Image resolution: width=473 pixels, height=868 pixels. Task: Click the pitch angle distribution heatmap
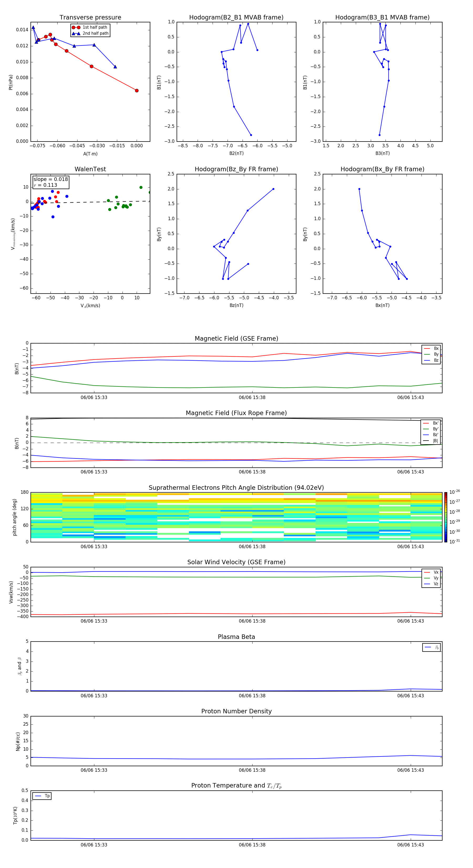[x=236, y=517]
